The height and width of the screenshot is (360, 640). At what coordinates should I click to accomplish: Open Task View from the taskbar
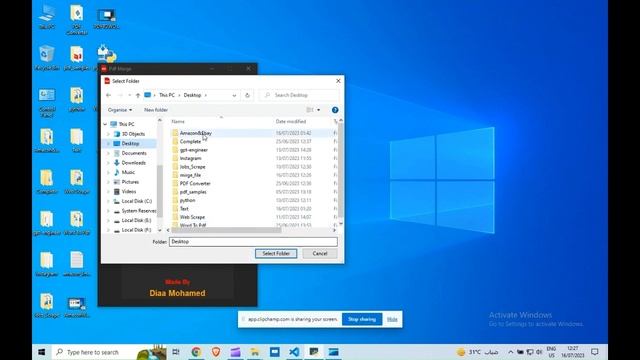point(176,352)
